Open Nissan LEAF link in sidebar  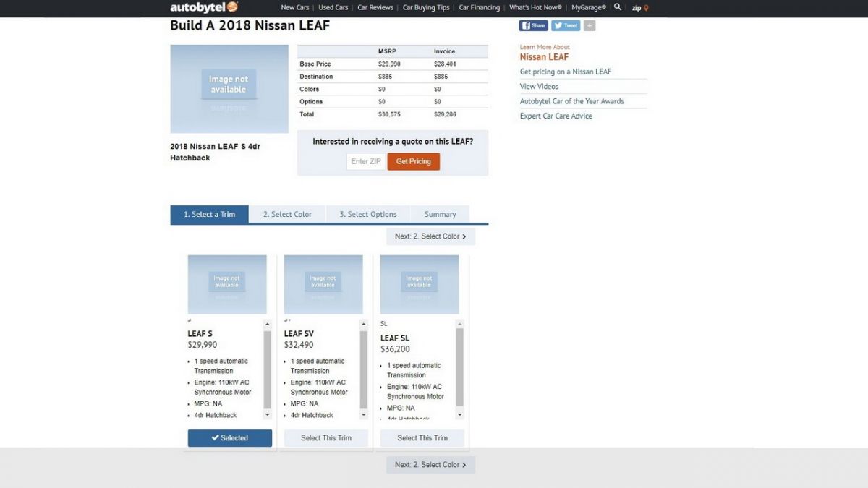click(544, 57)
